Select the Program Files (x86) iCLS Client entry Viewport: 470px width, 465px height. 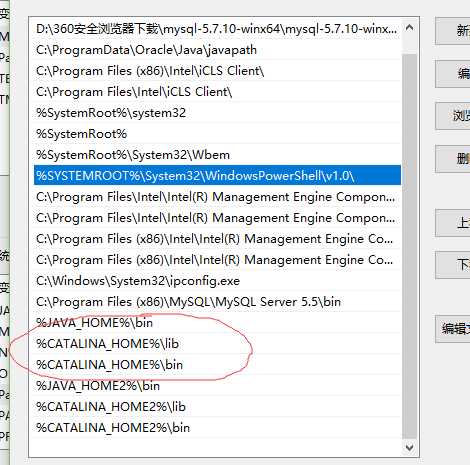[217, 71]
